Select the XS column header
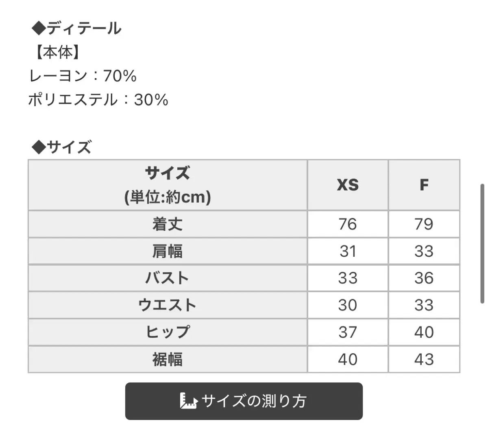 pos(348,185)
